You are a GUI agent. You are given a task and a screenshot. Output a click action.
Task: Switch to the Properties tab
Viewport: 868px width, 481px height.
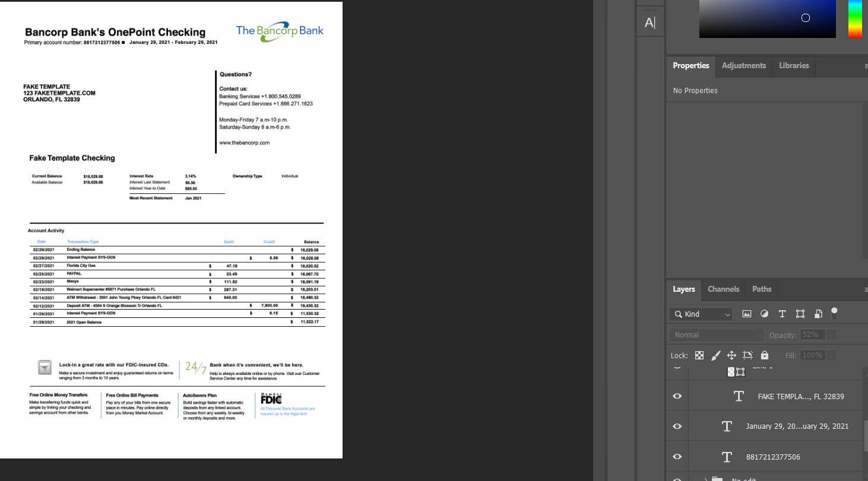point(690,65)
